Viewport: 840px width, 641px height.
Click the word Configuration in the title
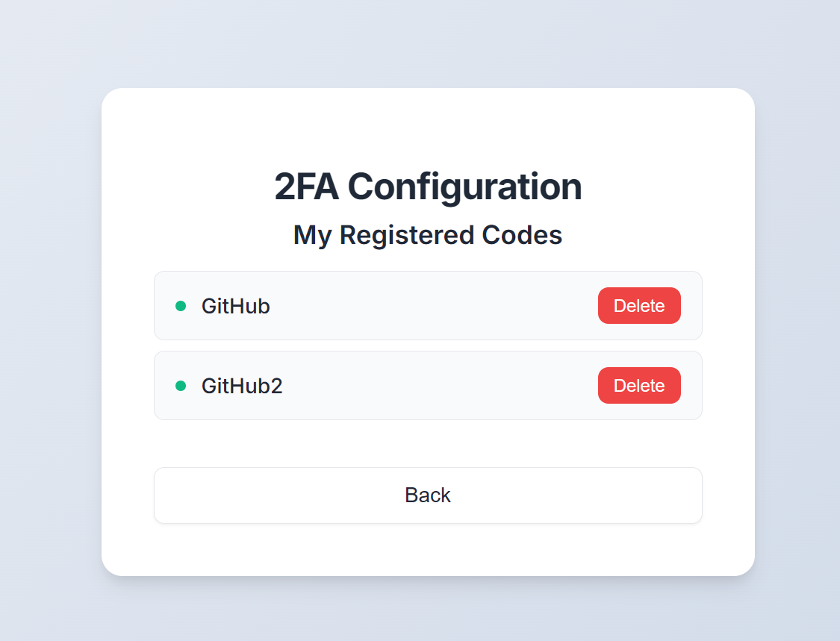[464, 187]
